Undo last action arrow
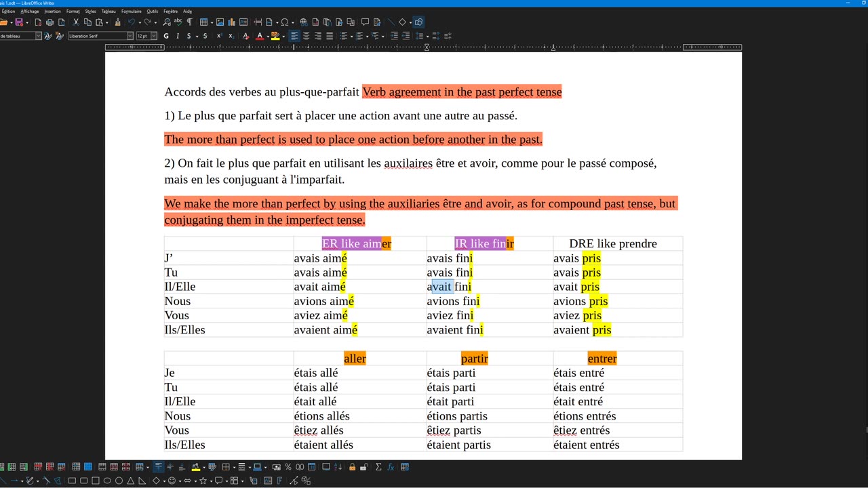 pos(131,22)
